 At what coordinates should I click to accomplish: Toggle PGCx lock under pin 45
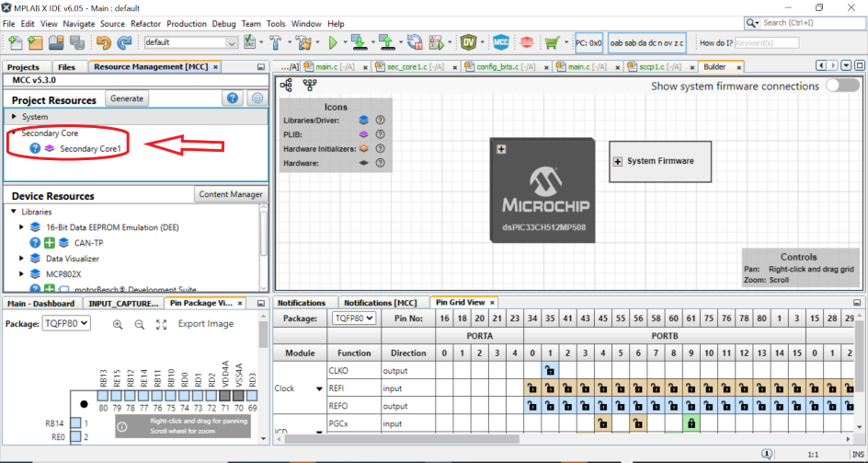click(x=603, y=423)
